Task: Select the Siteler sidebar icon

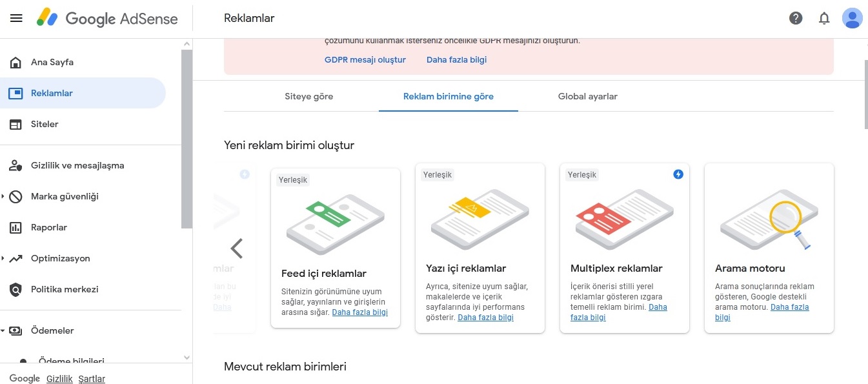Action: tap(16, 124)
